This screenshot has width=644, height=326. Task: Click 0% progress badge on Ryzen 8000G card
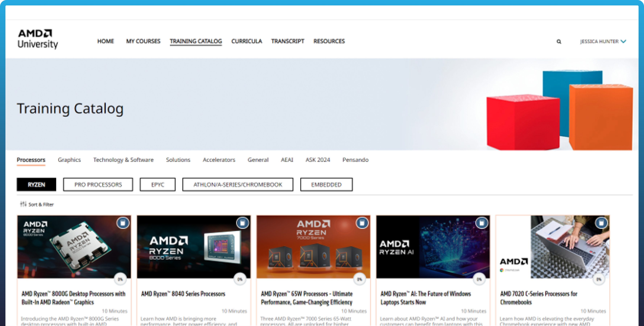click(120, 279)
